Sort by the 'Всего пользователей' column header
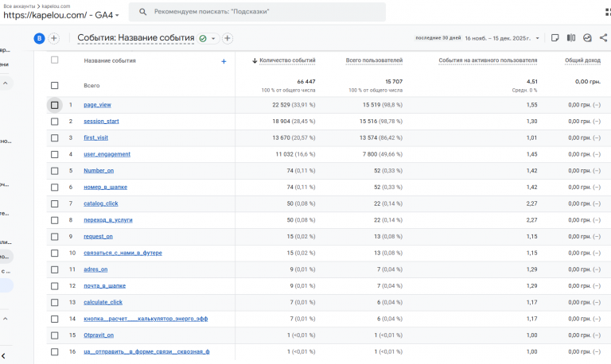This screenshot has width=611, height=364. point(374,60)
